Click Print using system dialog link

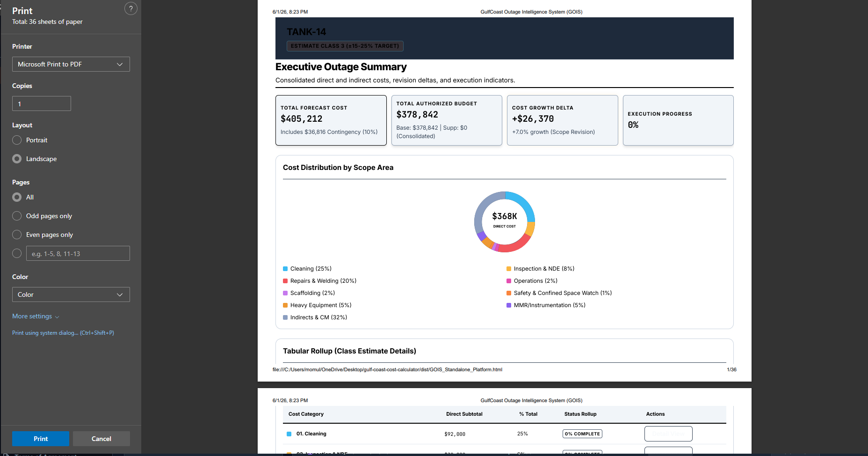63,333
